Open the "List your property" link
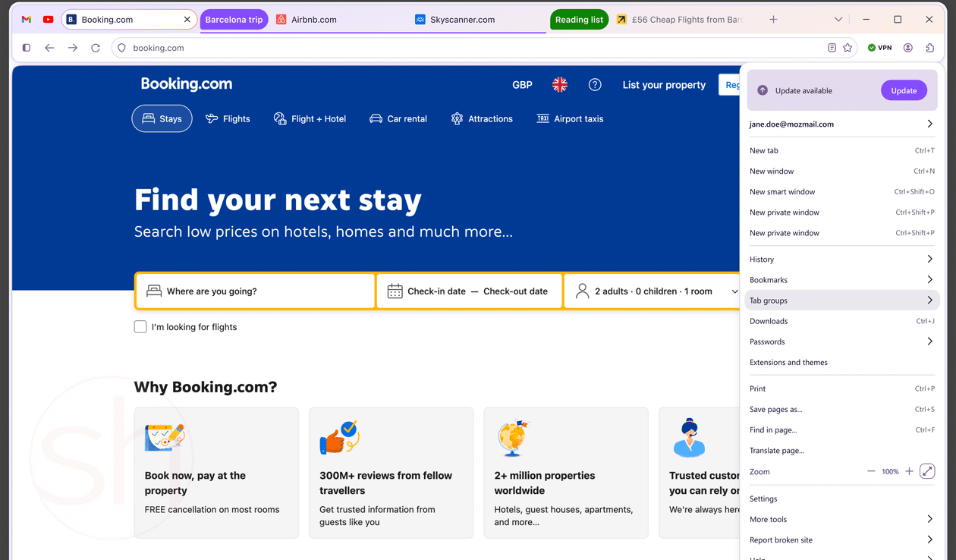This screenshot has height=560, width=956. [664, 84]
